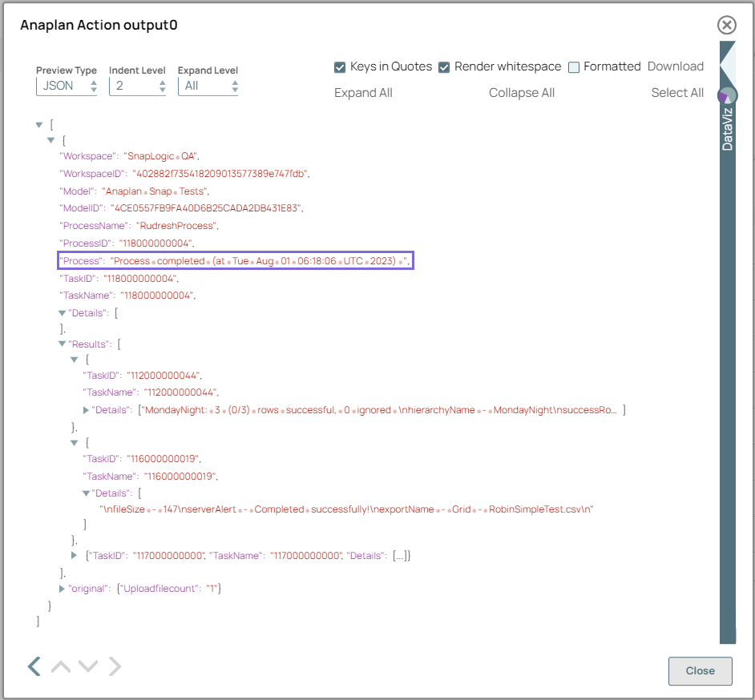Click the up navigation arrow
755x700 pixels.
[60, 666]
